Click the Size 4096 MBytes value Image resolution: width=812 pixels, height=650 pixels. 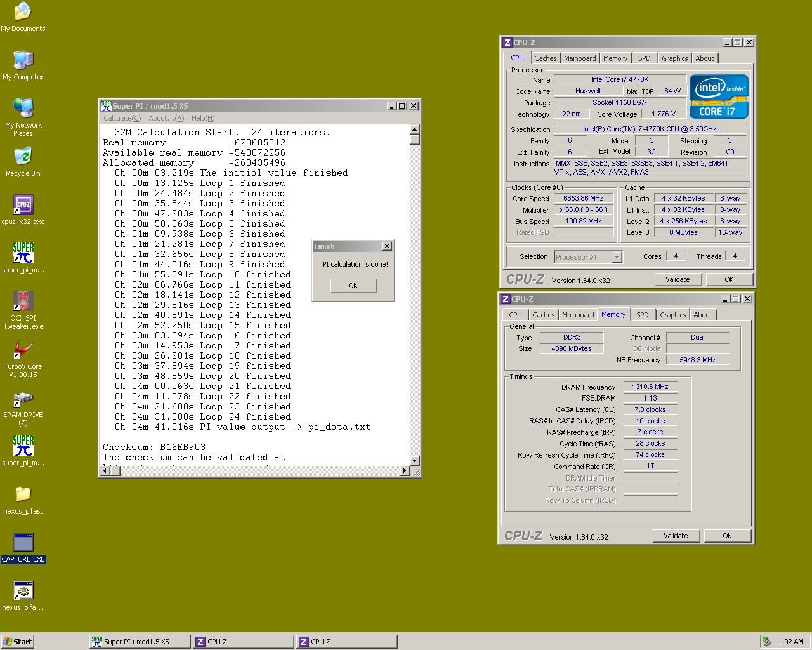[572, 348]
